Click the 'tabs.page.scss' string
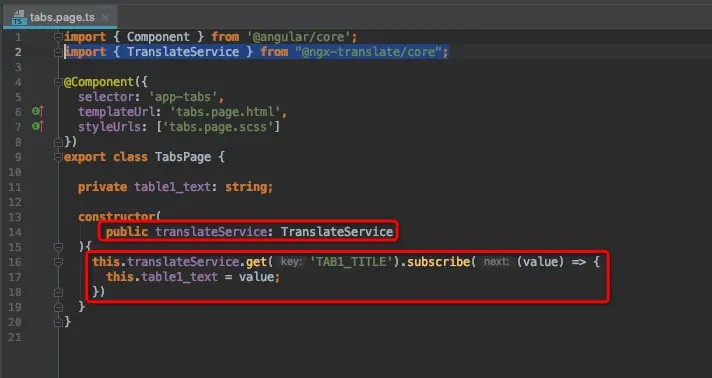 pyautogui.click(x=218, y=127)
